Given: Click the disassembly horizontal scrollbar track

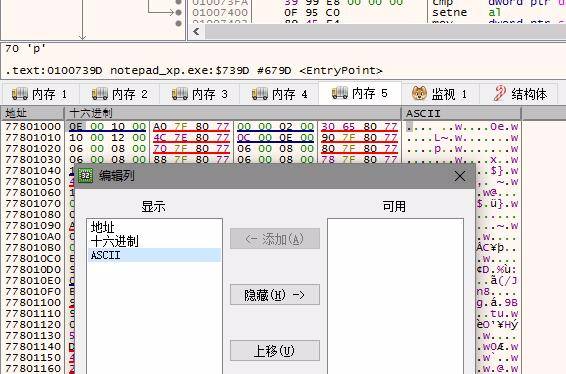Looking at the screenshot, I should click(x=386, y=31).
